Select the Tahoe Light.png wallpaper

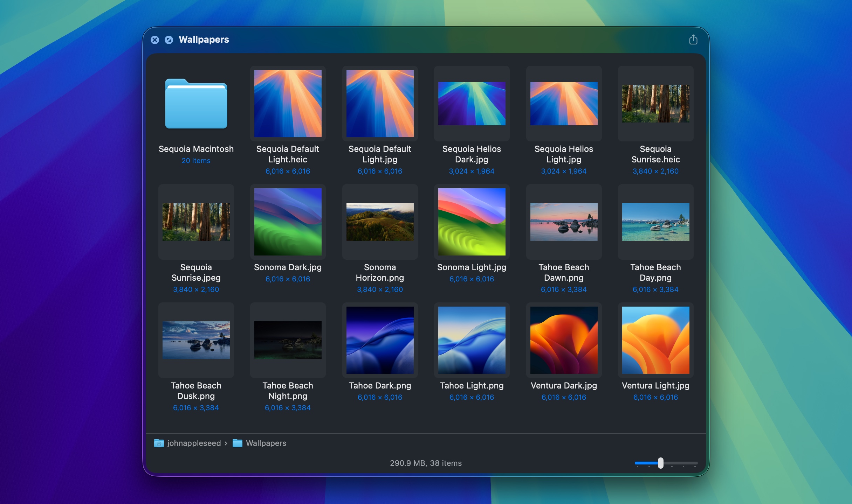click(x=472, y=340)
